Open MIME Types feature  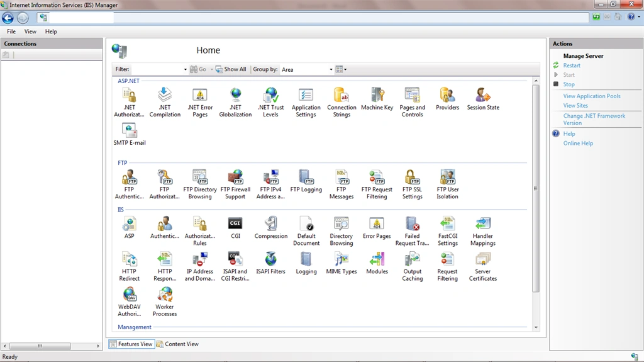tap(341, 263)
